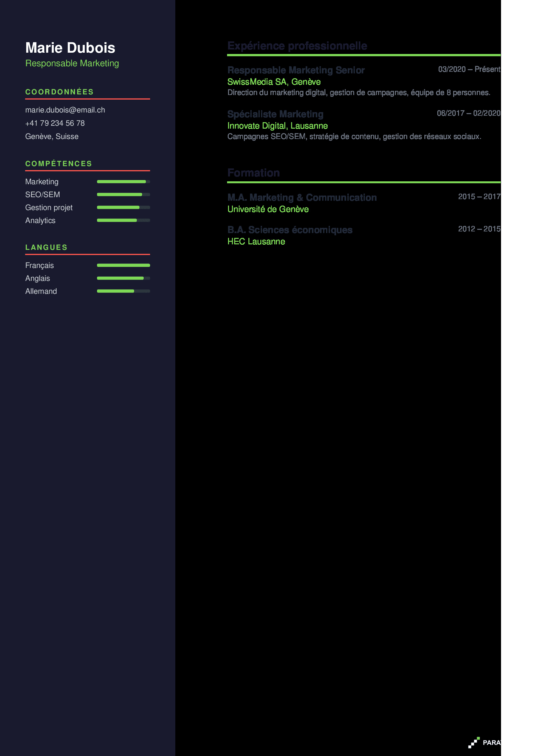The width and height of the screenshot is (535, 756).
Task: Click the Marketing skill label
Action: (x=42, y=182)
